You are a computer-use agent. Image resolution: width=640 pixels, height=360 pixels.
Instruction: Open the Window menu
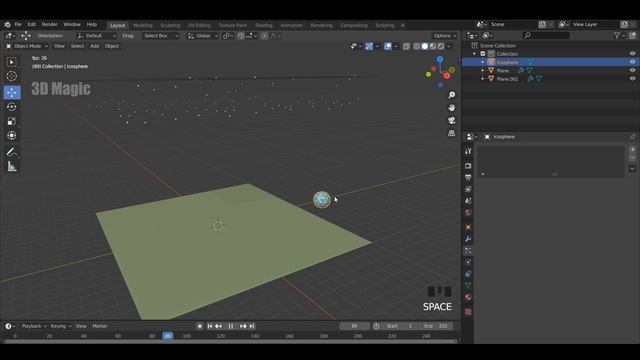[x=72, y=25]
